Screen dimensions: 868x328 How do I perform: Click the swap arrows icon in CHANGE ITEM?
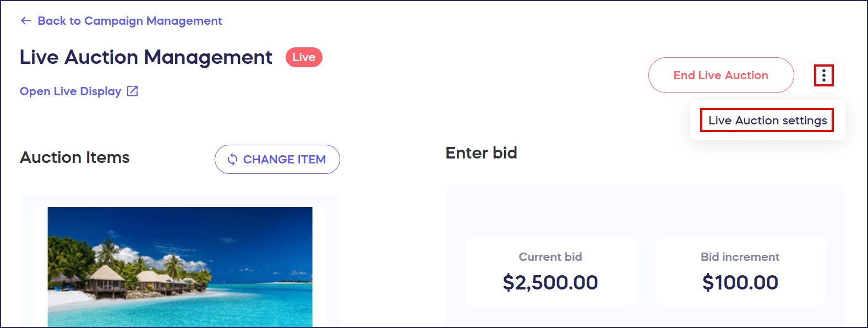(x=233, y=160)
